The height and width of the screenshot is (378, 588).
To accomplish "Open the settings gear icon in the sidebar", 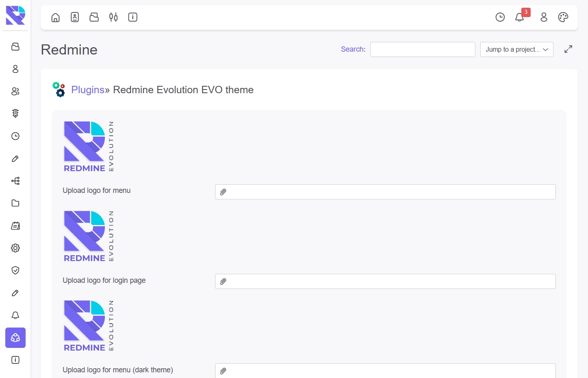I will click(x=15, y=248).
